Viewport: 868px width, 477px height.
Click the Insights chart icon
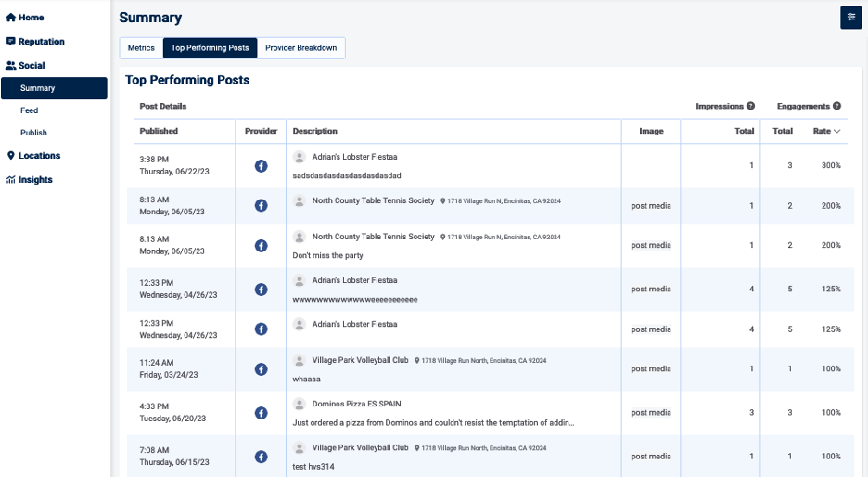pyautogui.click(x=10, y=179)
